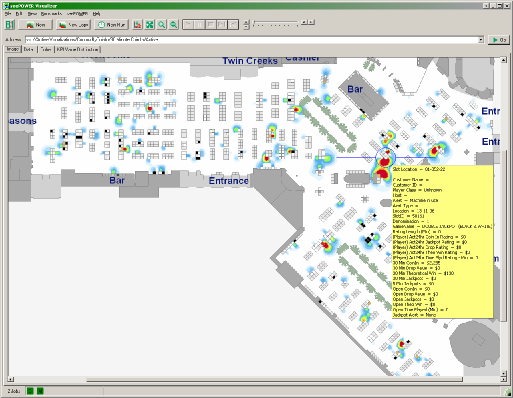Click first green status icon in status bar
513x398 pixels.
coord(30,391)
